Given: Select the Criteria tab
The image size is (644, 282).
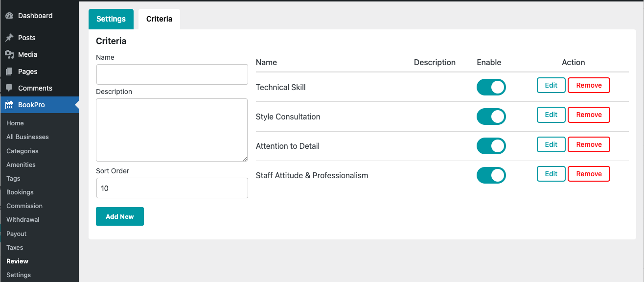Looking at the screenshot, I should (x=159, y=19).
